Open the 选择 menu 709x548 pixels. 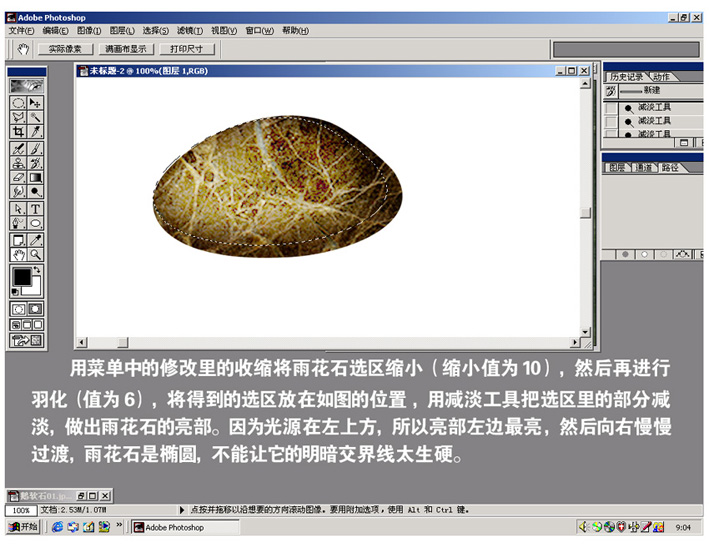click(x=156, y=31)
